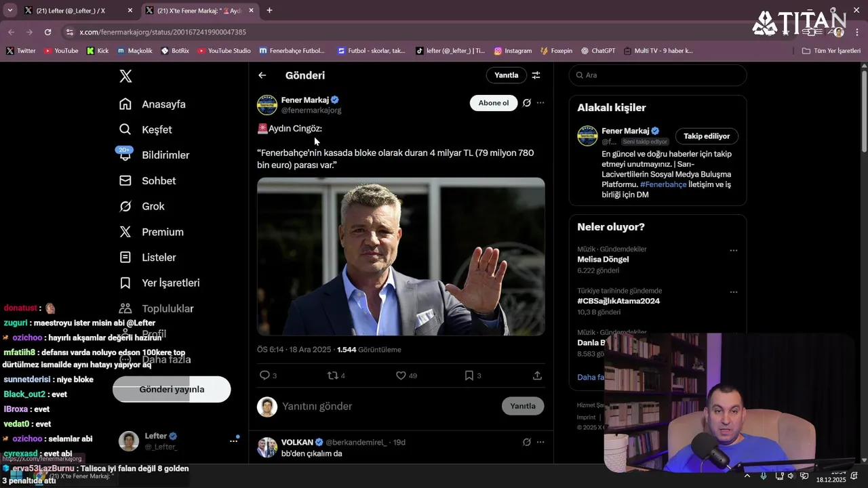
Task: Open Sohbet messages
Action: (x=147, y=181)
